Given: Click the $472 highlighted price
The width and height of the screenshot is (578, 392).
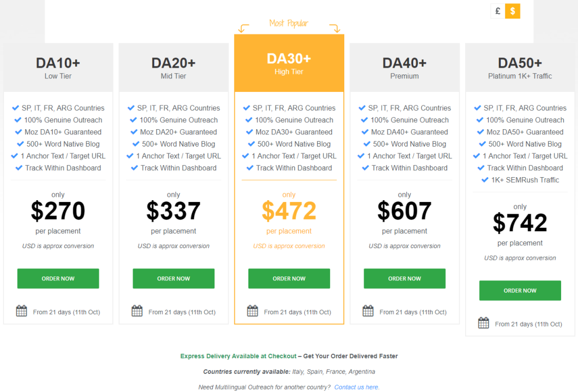Looking at the screenshot, I should pos(289,211).
